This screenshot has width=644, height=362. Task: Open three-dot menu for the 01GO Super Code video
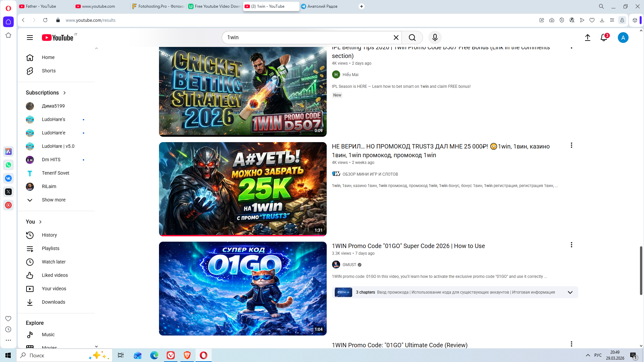[x=571, y=245]
